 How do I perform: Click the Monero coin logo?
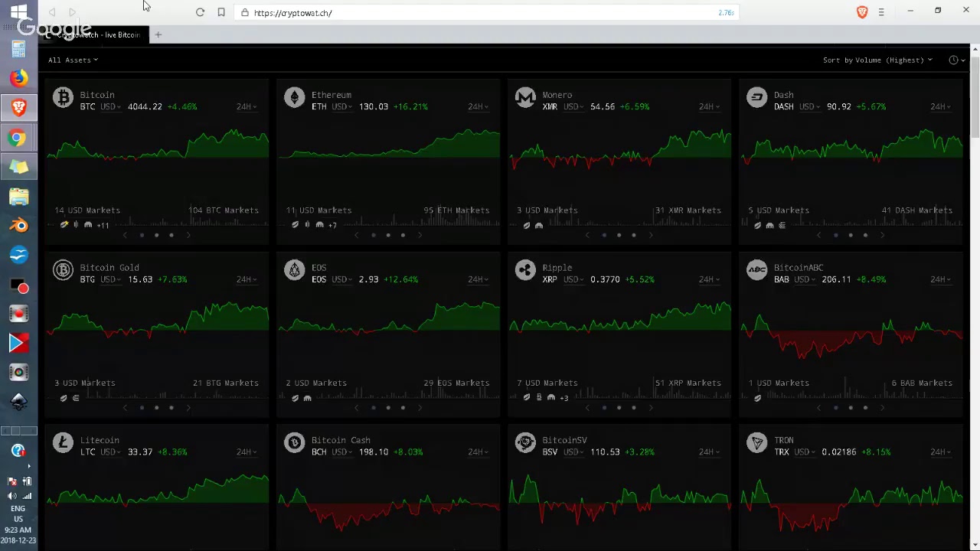(525, 98)
